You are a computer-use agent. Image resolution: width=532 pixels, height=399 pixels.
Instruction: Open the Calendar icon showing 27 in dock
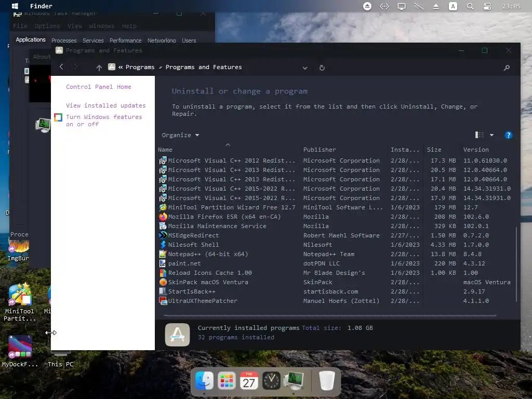point(249,381)
